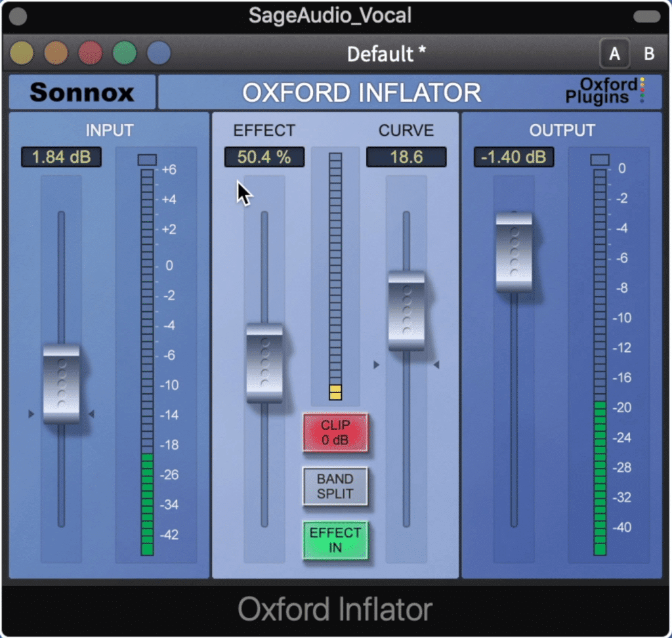Grab the INPUT fader handle
The height and width of the screenshot is (638, 672).
coord(61,384)
